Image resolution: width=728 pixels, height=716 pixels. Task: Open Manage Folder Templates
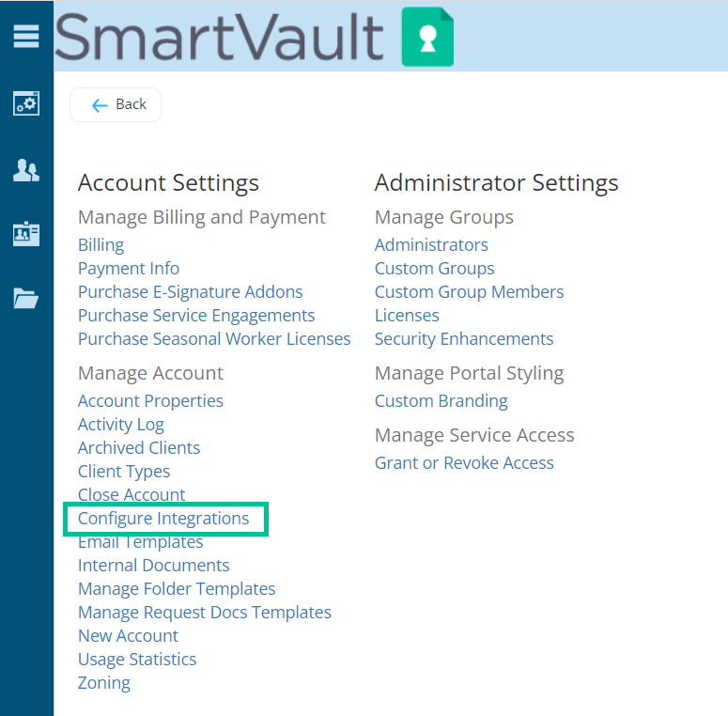click(177, 589)
